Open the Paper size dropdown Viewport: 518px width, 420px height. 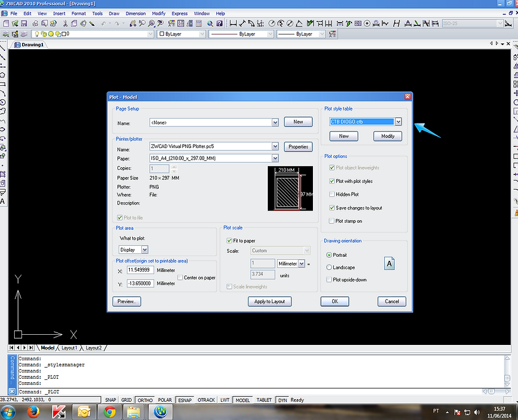[x=275, y=158]
